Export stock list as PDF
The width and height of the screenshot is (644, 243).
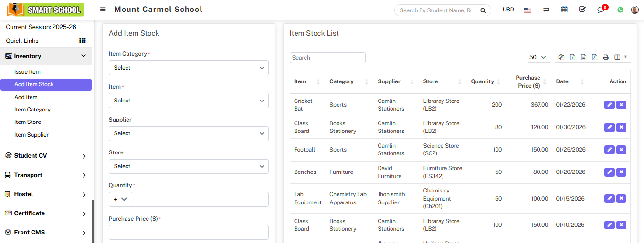click(x=594, y=57)
